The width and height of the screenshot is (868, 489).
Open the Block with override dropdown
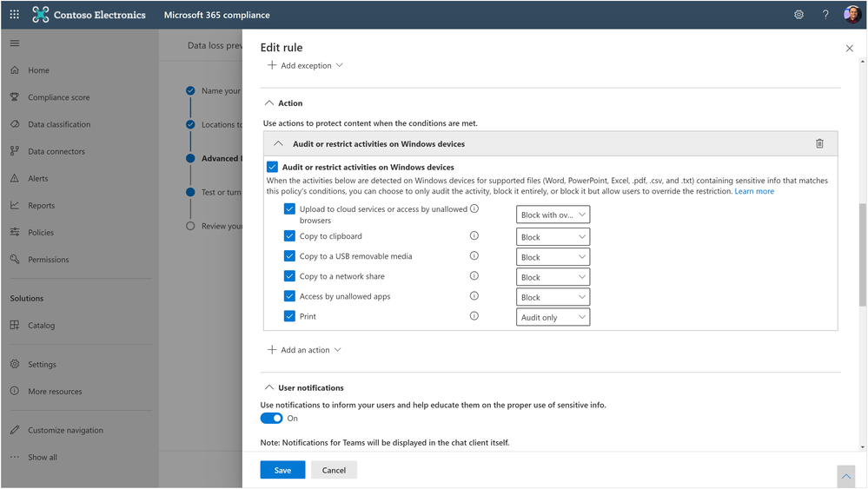pos(553,215)
